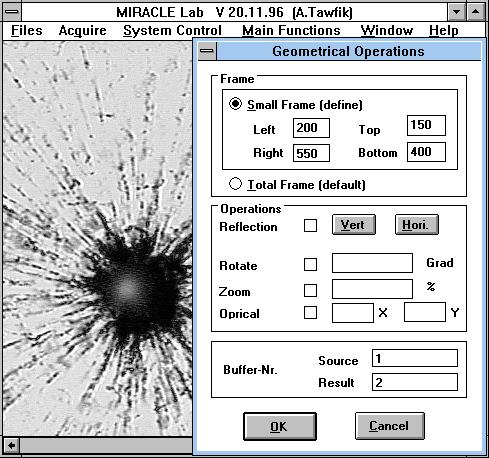
Task: Open the main window system menu box
Action: pos(12,11)
